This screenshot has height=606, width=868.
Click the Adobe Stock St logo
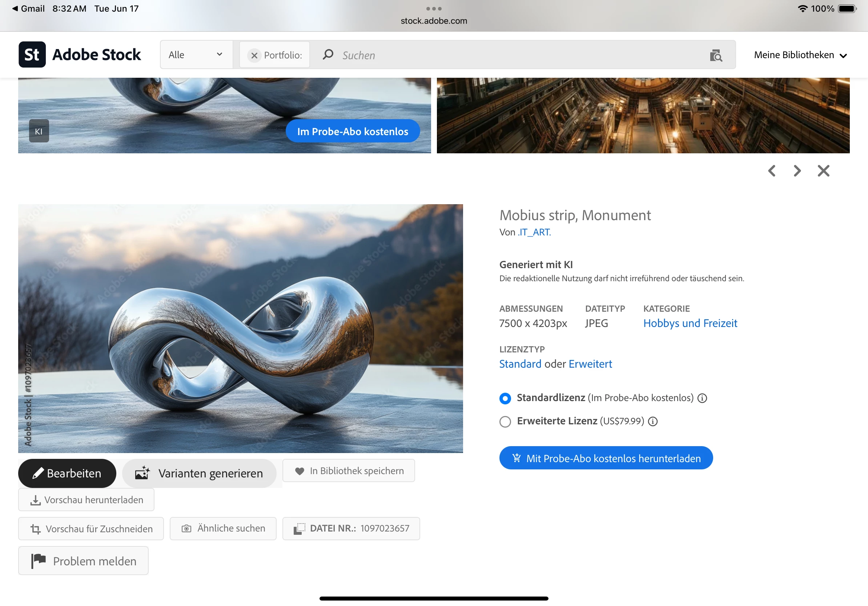tap(32, 55)
